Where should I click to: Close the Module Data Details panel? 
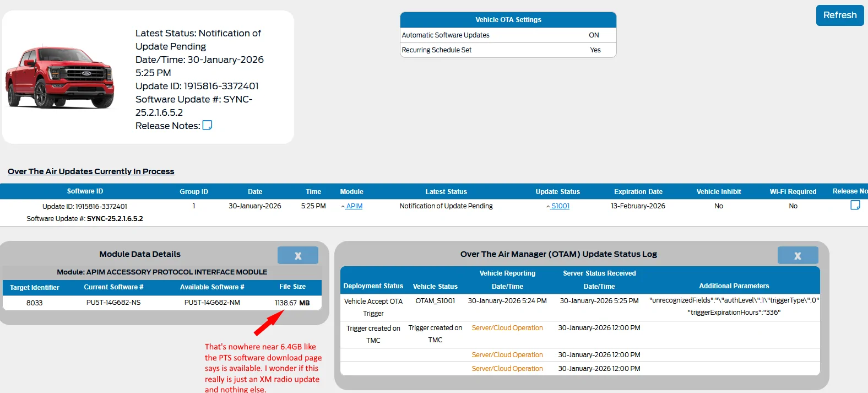point(298,255)
